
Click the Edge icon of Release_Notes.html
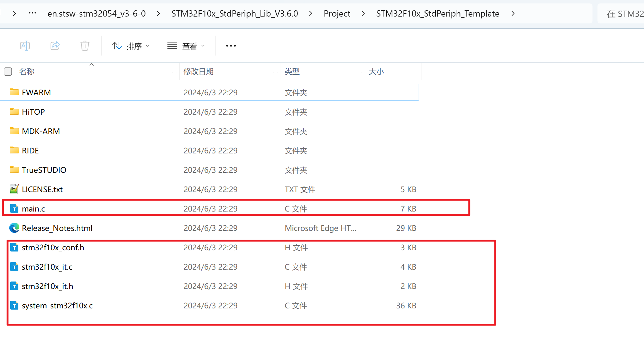click(14, 228)
